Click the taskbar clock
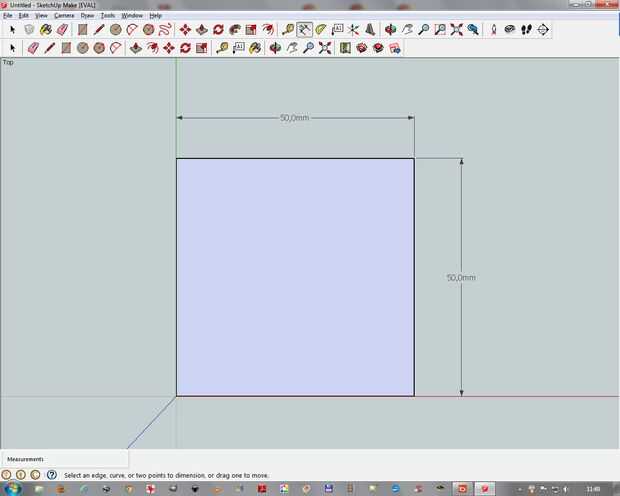The height and width of the screenshot is (496, 620). (593, 489)
